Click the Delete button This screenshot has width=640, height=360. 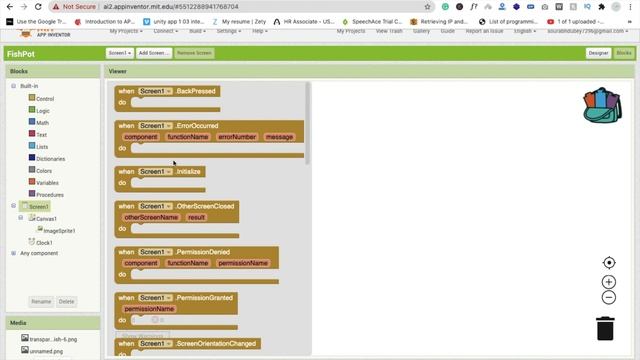pyautogui.click(x=66, y=302)
